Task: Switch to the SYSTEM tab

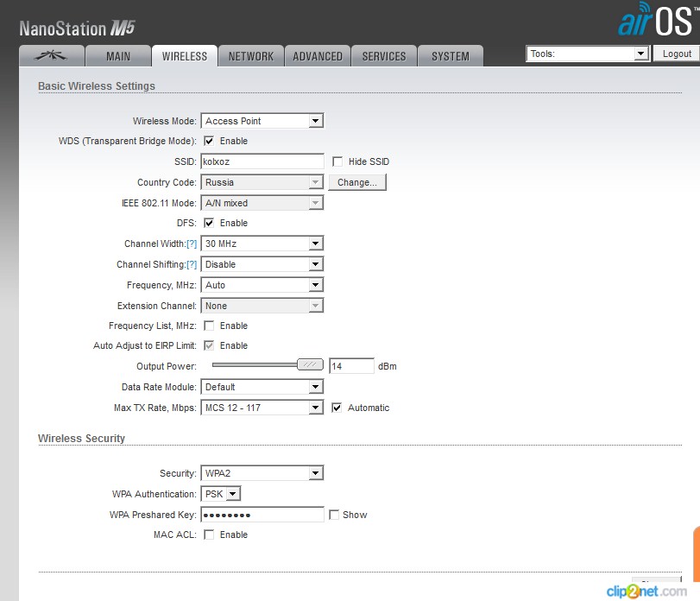Action: pyautogui.click(x=450, y=56)
